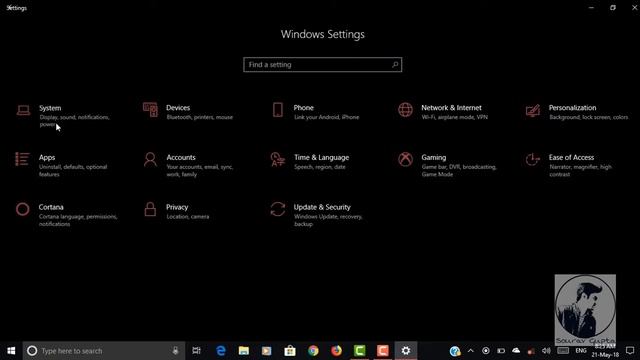Launch Firefox from the taskbar

tap(336, 351)
